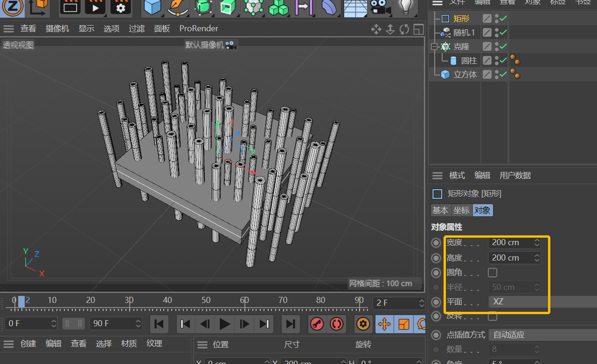Toggle the green checkmark for 克隆 object
This screenshot has height=364, width=597.
pos(503,47)
